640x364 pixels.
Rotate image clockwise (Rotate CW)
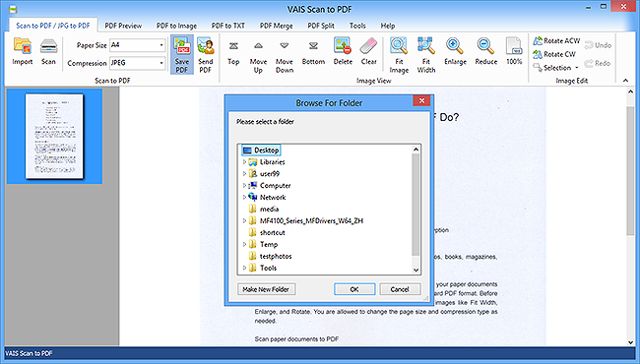pos(554,54)
